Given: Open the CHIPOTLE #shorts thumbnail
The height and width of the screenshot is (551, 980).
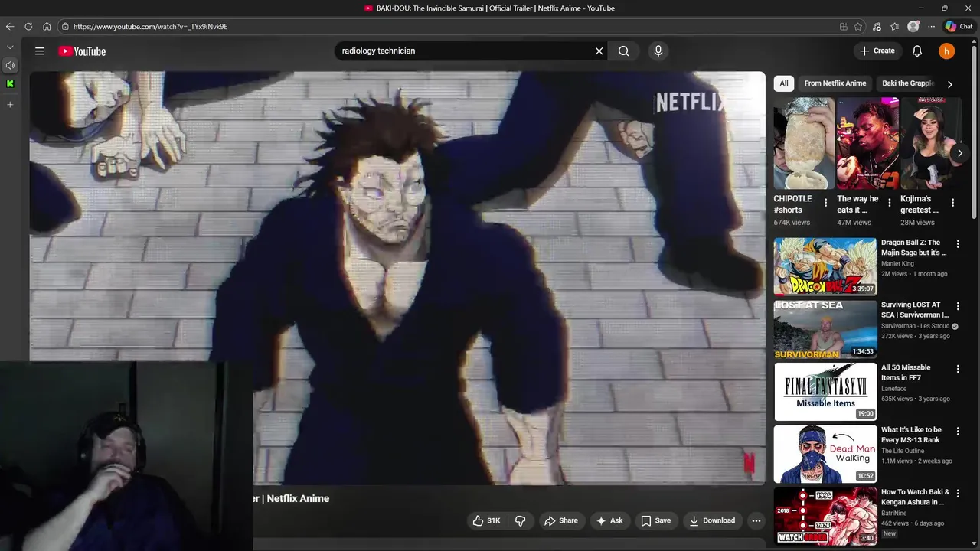Looking at the screenshot, I should (x=804, y=143).
